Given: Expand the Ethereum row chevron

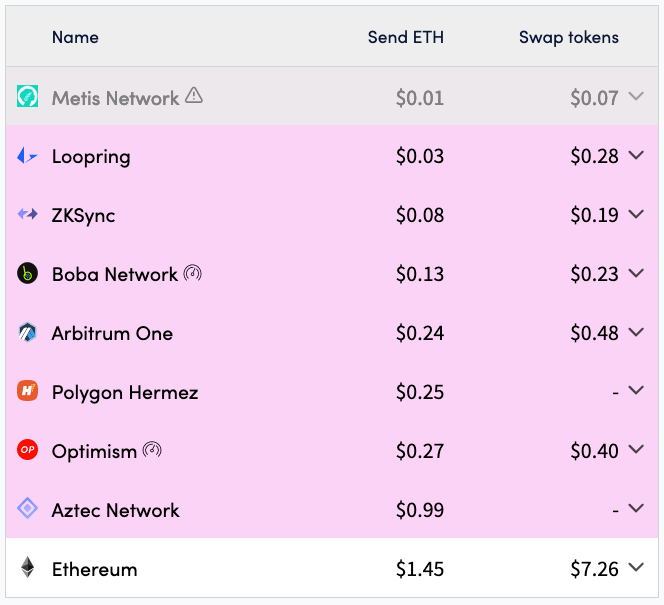Looking at the screenshot, I should pyautogui.click(x=636, y=566).
